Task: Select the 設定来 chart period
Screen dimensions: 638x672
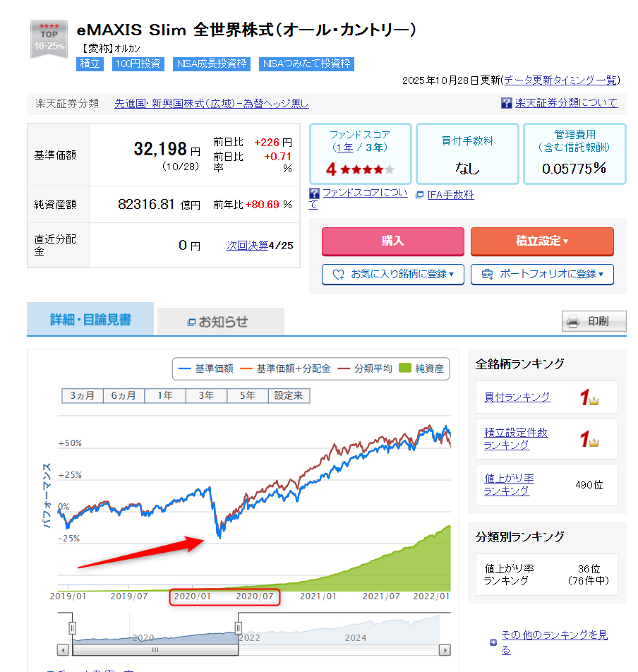Action: [289, 395]
